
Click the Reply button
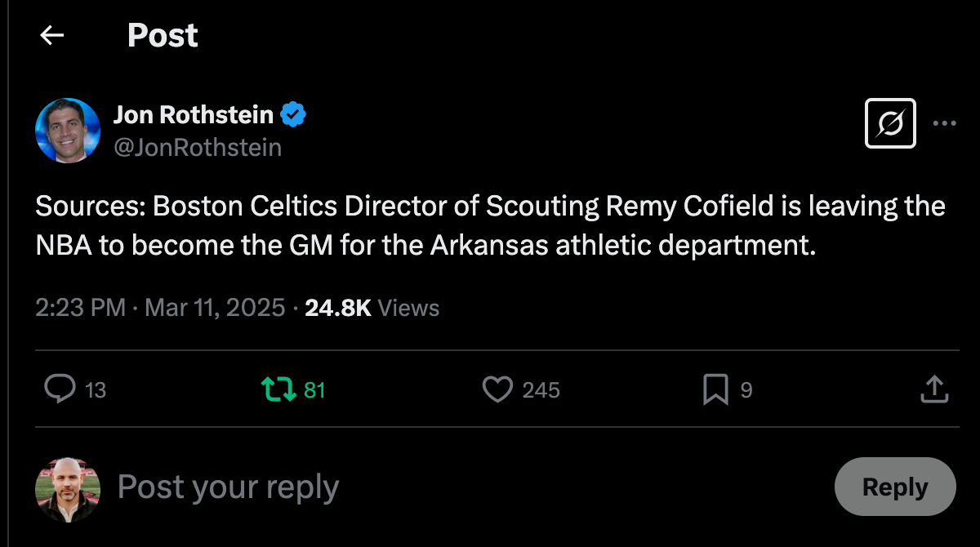click(x=894, y=487)
